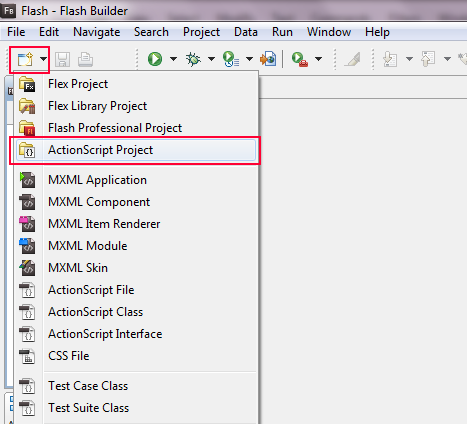
Task: Open the Navigate menu
Action: [97, 32]
